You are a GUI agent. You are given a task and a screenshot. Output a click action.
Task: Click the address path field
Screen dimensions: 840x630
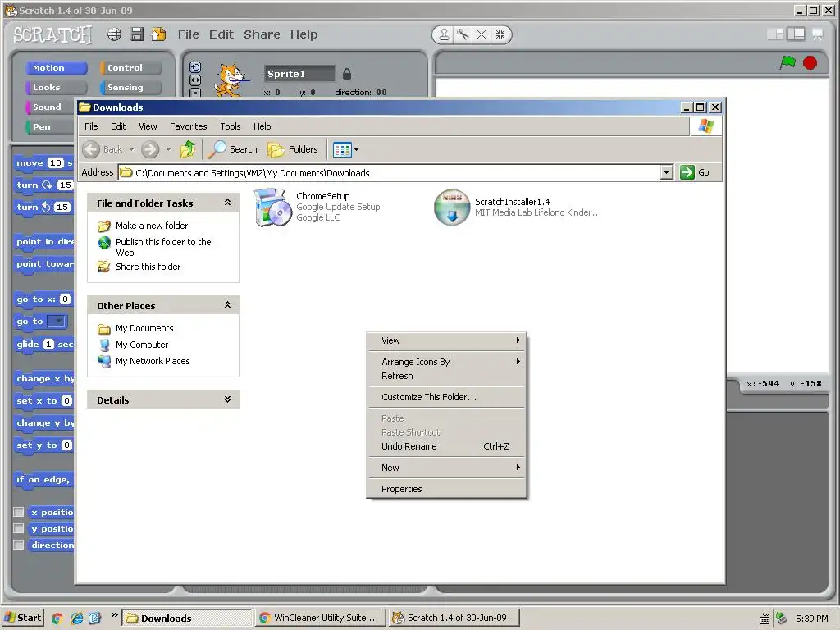(390, 172)
